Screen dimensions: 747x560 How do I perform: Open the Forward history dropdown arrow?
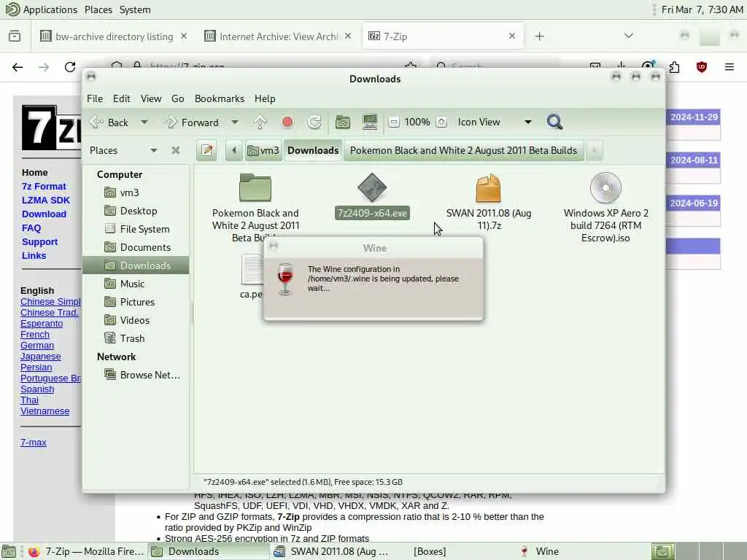(x=235, y=122)
